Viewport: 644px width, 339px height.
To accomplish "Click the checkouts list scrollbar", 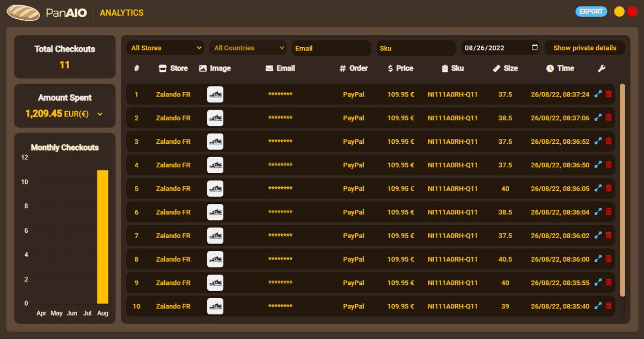I will [x=623, y=189].
